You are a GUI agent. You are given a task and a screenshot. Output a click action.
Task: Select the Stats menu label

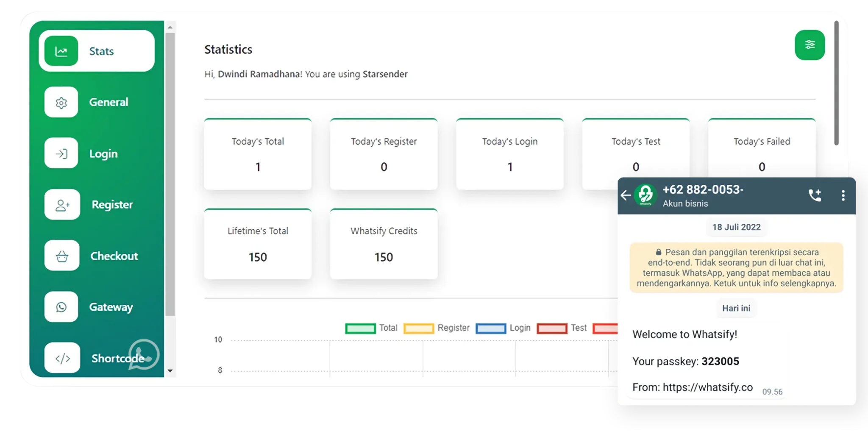tap(101, 51)
